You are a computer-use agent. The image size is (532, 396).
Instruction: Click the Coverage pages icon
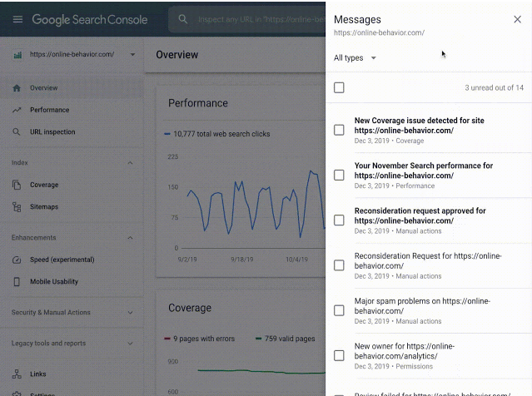(x=17, y=185)
